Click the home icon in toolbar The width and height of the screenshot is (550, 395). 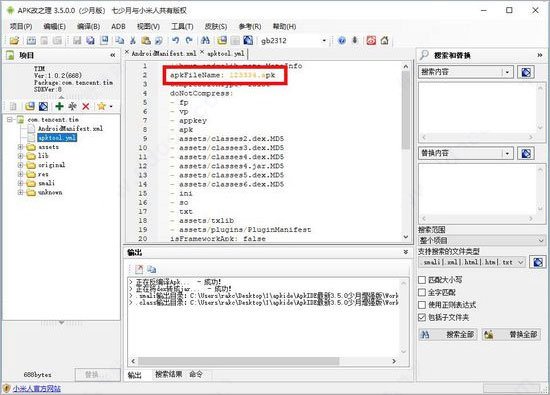(385, 41)
